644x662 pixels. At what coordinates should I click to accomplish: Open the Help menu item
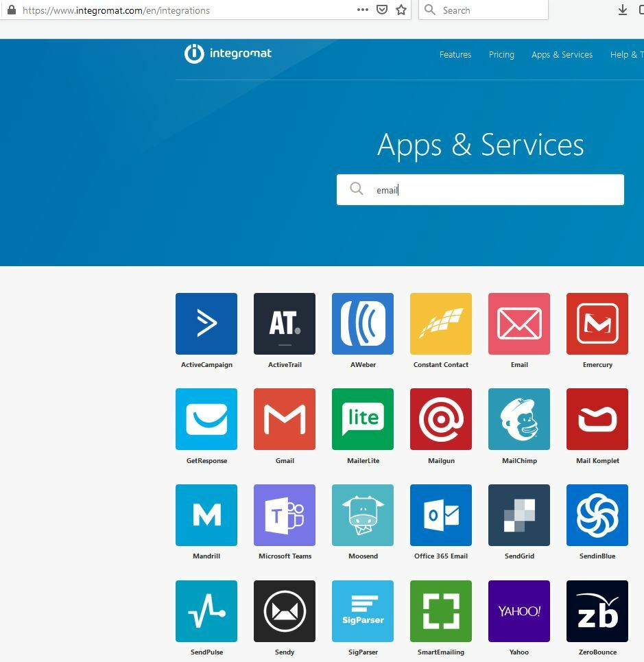[x=627, y=54]
